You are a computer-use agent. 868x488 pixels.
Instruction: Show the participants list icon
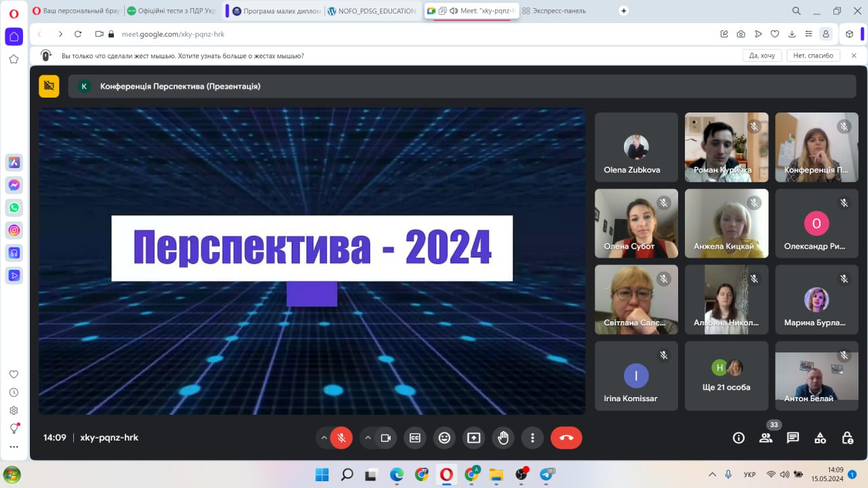click(766, 438)
